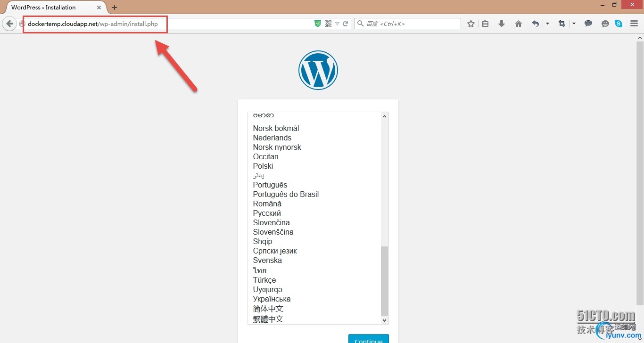Click the language list scroll down arrow
The image size is (644, 343).
pos(384,320)
